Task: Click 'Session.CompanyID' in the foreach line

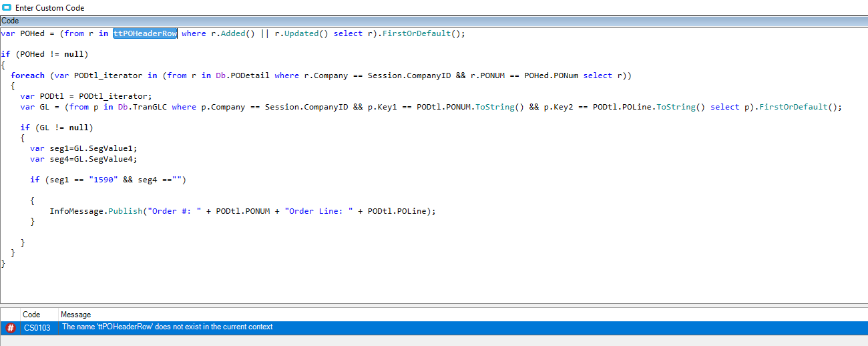Action: click(409, 75)
